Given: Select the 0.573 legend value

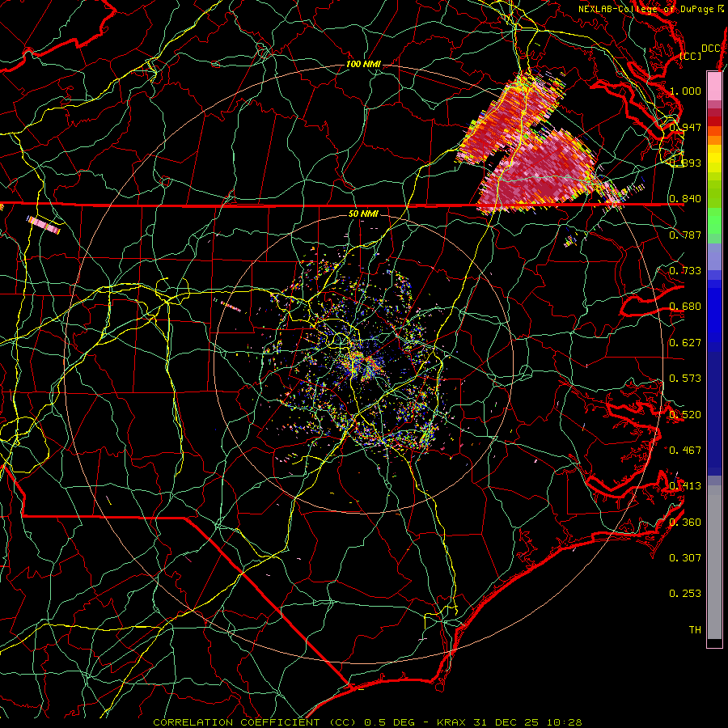Looking at the screenshot, I should pyautogui.click(x=685, y=378).
